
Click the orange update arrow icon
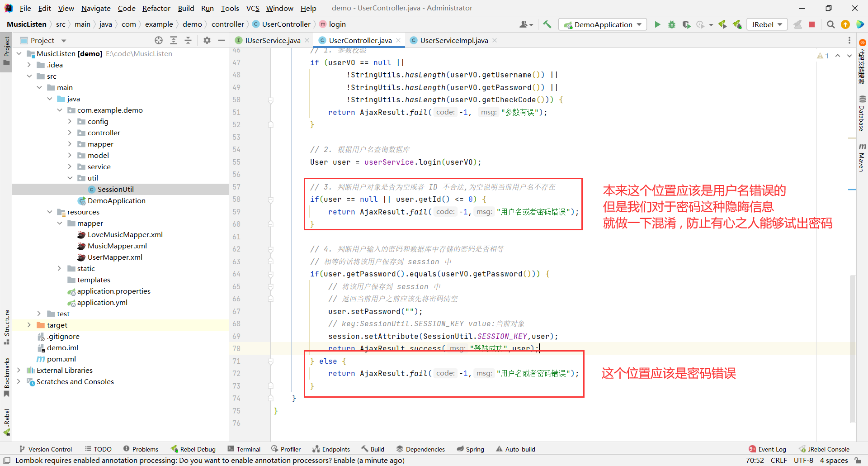(x=845, y=24)
